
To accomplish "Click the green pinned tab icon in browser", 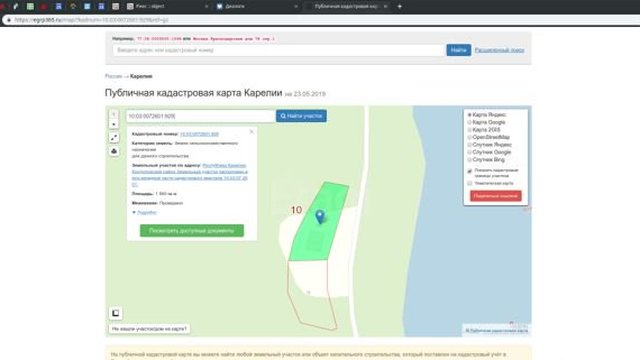I will tap(30, 7).
